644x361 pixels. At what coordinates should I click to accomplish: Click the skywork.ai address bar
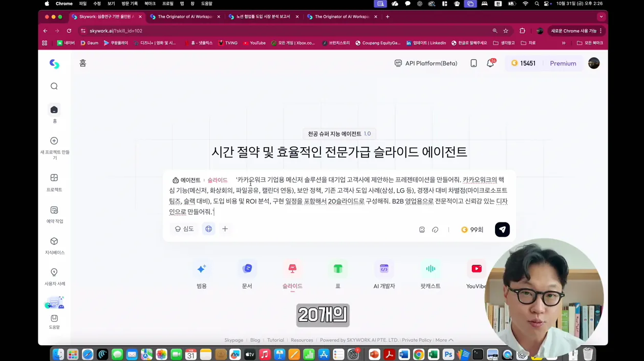287,31
